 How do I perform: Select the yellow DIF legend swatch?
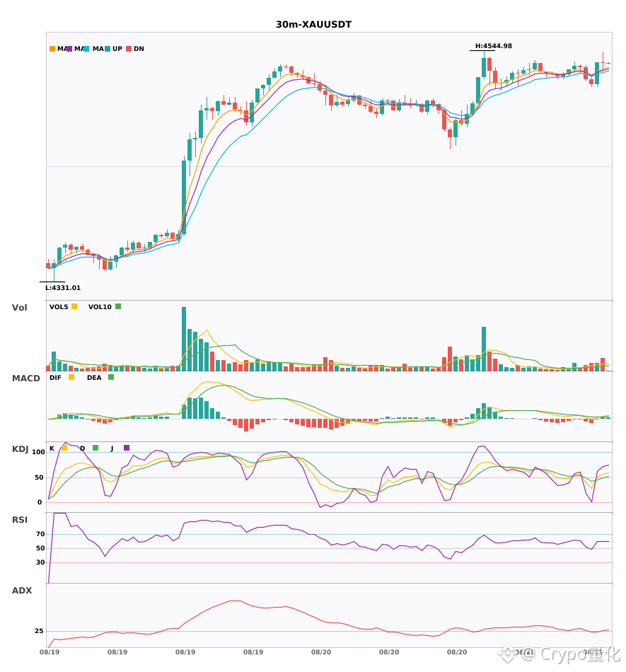click(x=71, y=377)
